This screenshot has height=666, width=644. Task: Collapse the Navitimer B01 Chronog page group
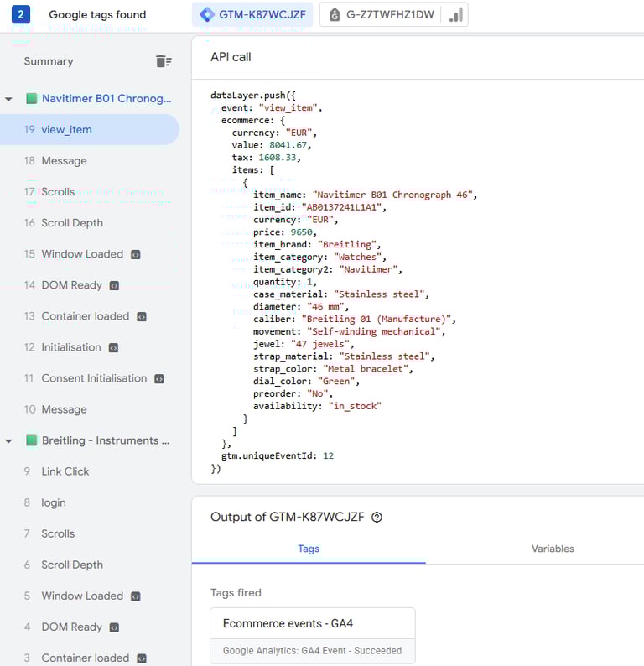tap(8, 99)
